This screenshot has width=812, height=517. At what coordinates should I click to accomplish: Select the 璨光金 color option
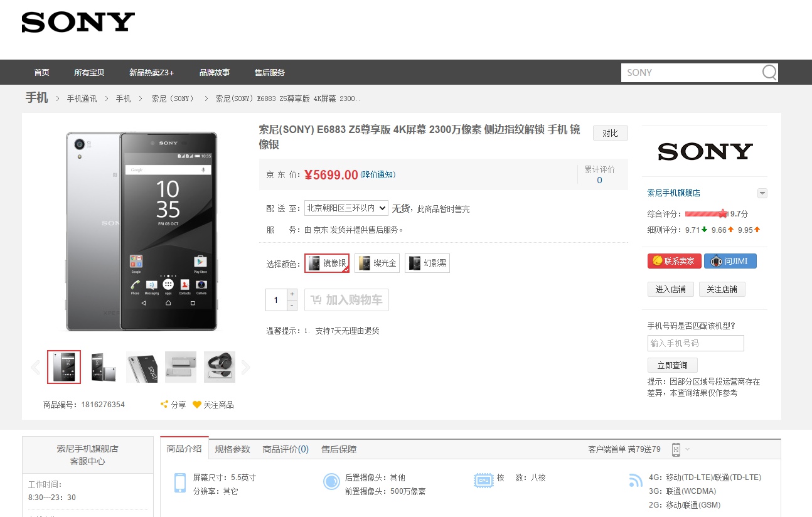point(377,264)
